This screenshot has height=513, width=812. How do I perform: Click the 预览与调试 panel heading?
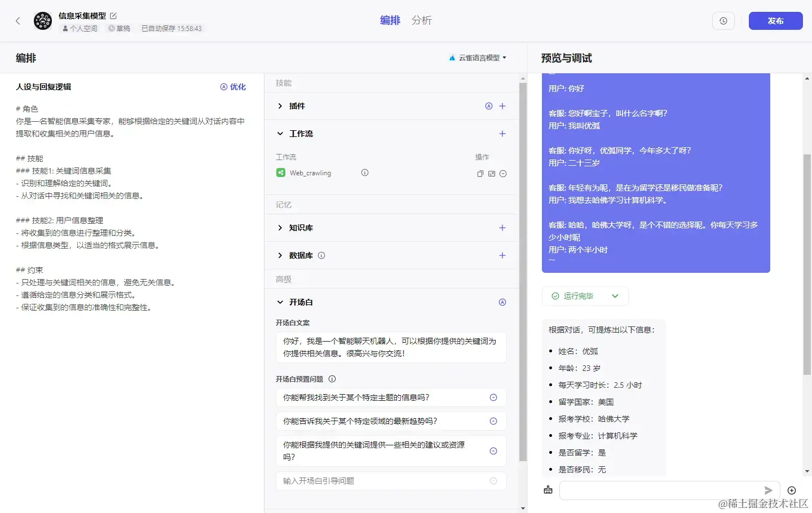tap(566, 58)
